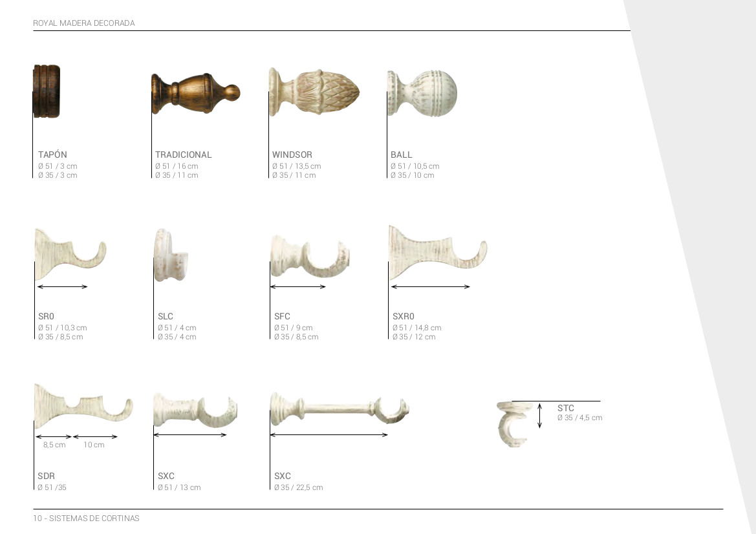This screenshot has height=534, width=756.
Task: Click 'Ø 35 / 11 cm' under Windsor
Action: [294, 175]
